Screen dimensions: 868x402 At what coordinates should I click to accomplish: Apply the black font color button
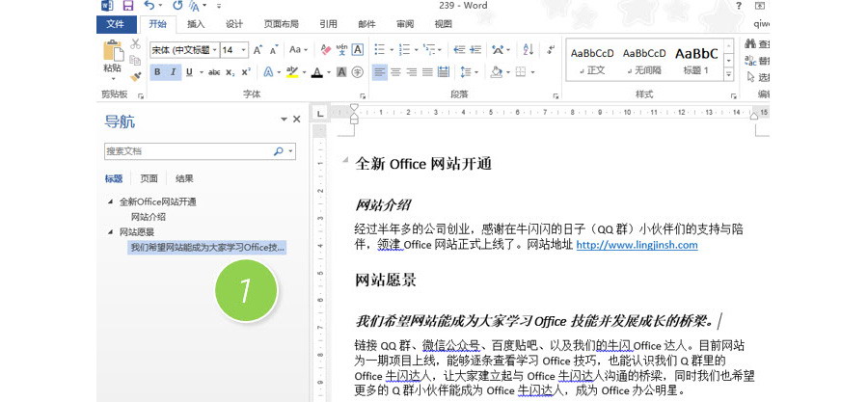[316, 72]
